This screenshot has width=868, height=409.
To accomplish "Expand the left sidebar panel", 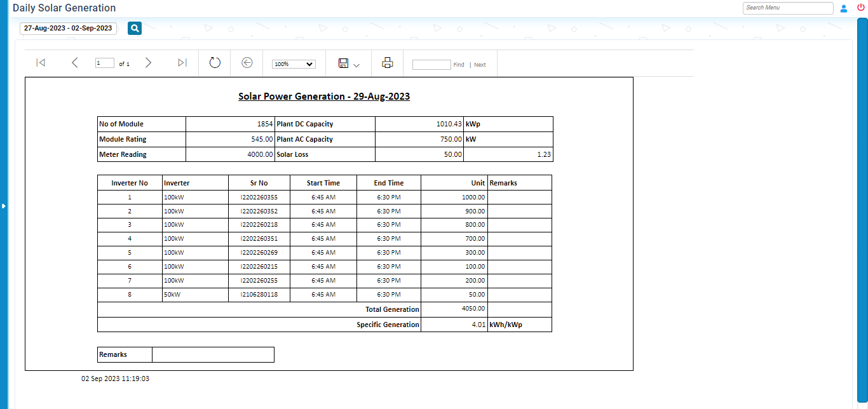I will point(3,206).
